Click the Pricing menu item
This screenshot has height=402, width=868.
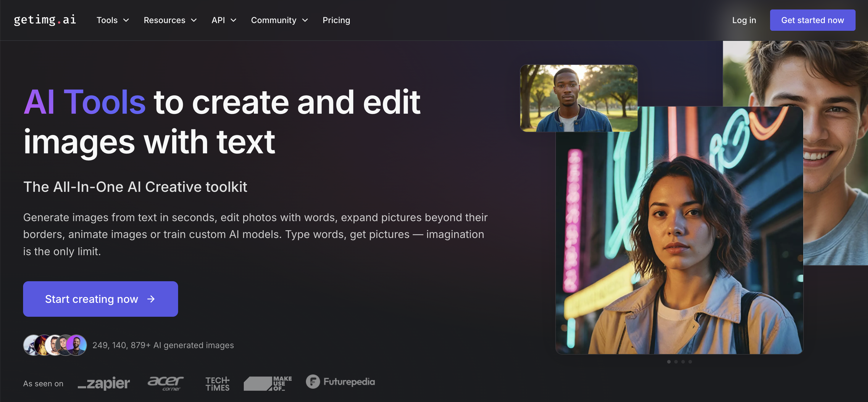point(337,20)
